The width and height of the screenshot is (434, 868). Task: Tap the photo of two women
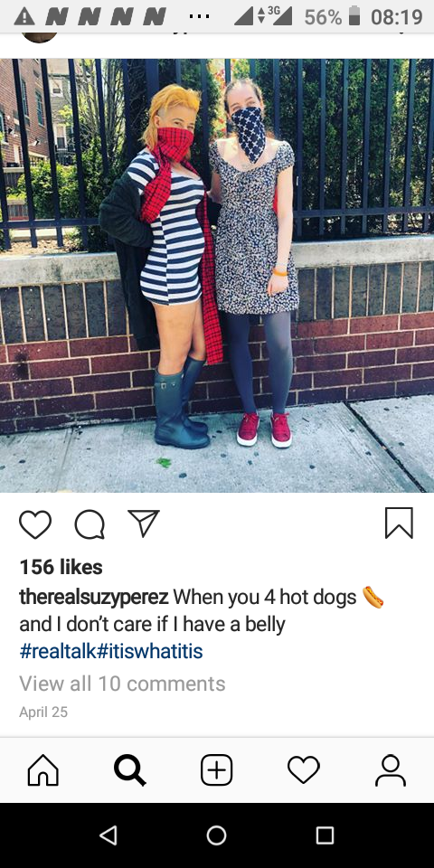(x=217, y=275)
